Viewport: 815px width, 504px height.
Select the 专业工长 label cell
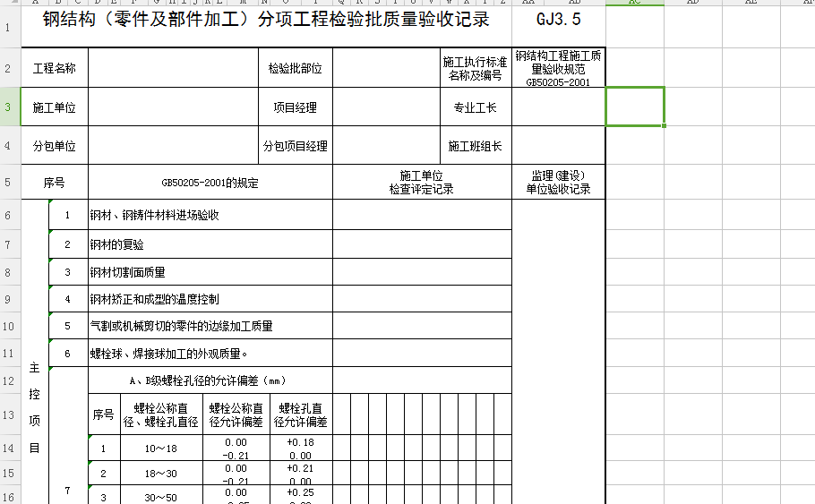[475, 107]
